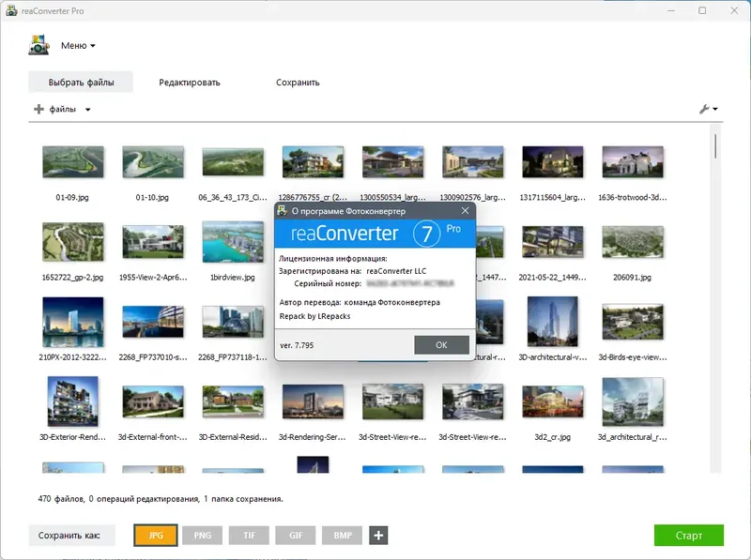Click the plus icon beside файлы
The width and height of the screenshot is (751, 560).
[38, 109]
